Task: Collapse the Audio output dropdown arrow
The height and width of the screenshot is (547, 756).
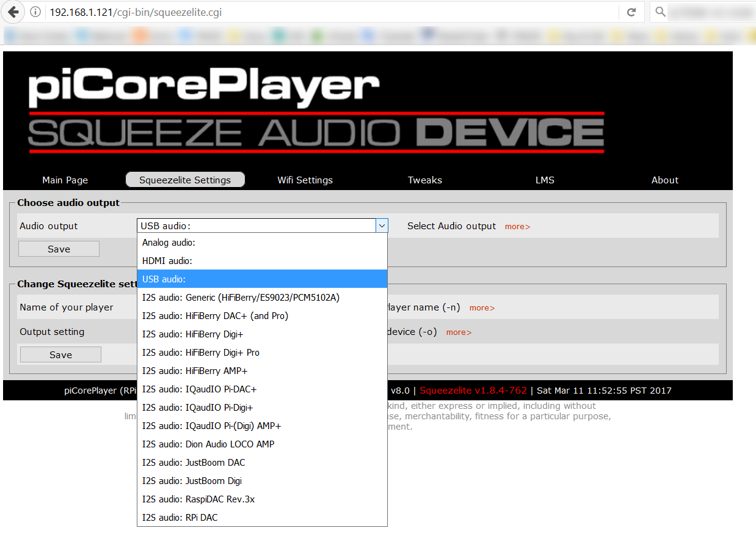Action: point(382,226)
